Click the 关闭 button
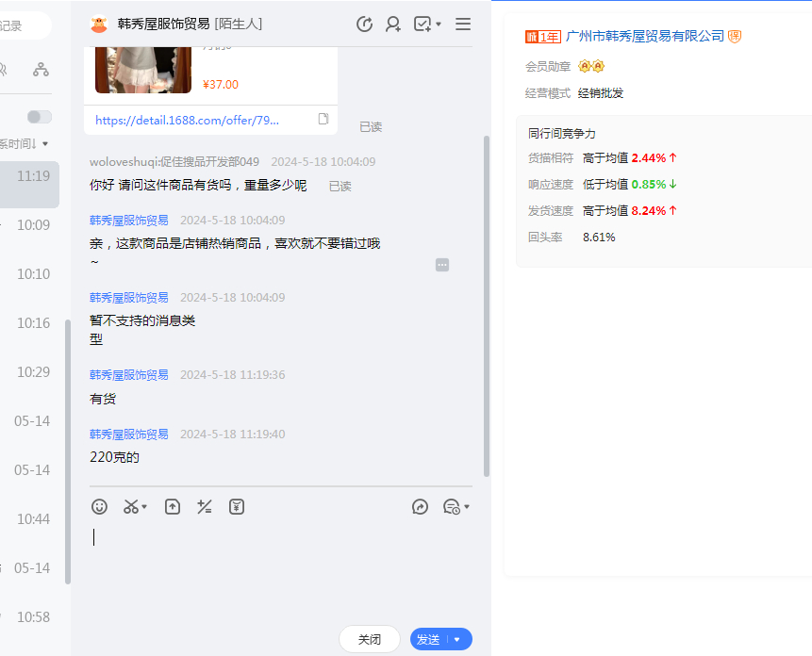The width and height of the screenshot is (812, 656). pyautogui.click(x=370, y=639)
